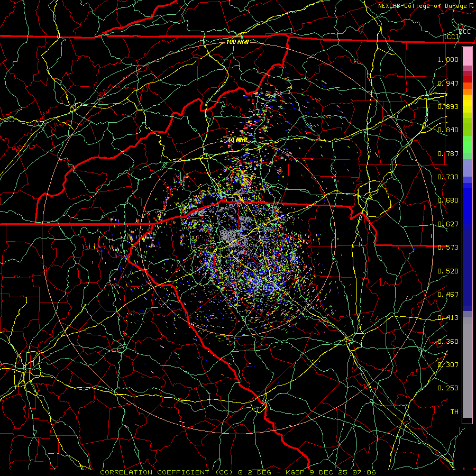Select the 0.573 scale value
Viewport: 476px width, 476px height.
pyautogui.click(x=448, y=248)
